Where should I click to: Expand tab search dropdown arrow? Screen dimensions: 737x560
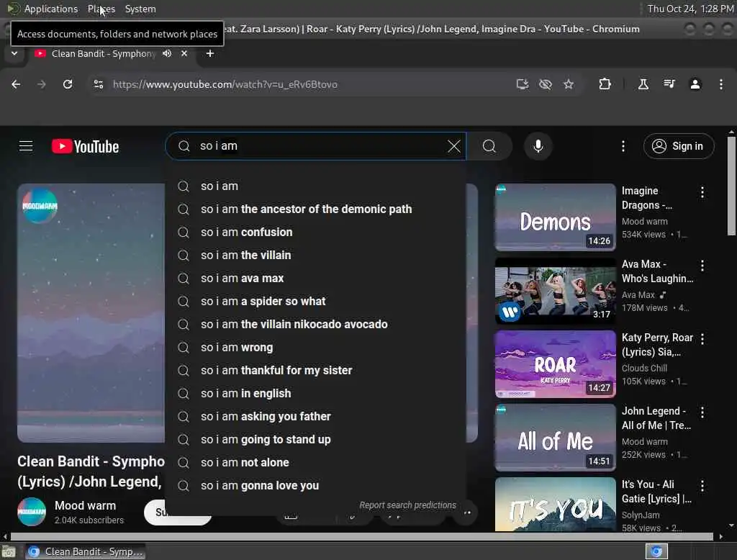pos(14,53)
